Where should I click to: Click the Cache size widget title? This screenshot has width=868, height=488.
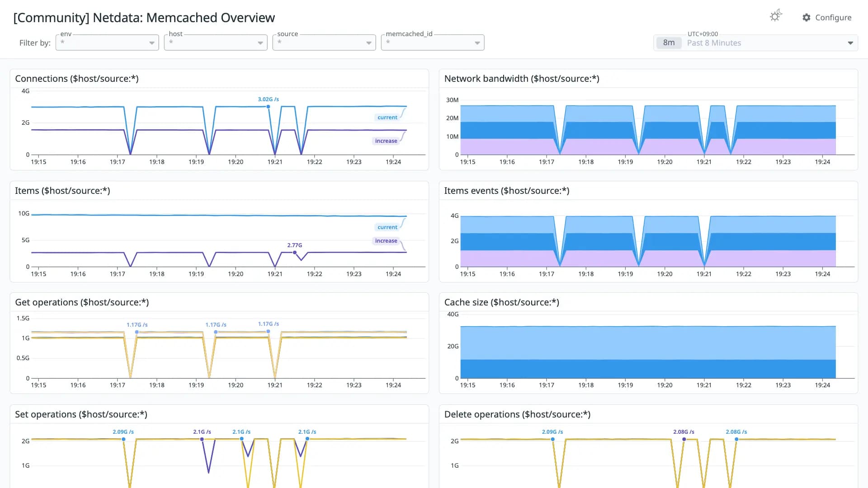(x=502, y=302)
